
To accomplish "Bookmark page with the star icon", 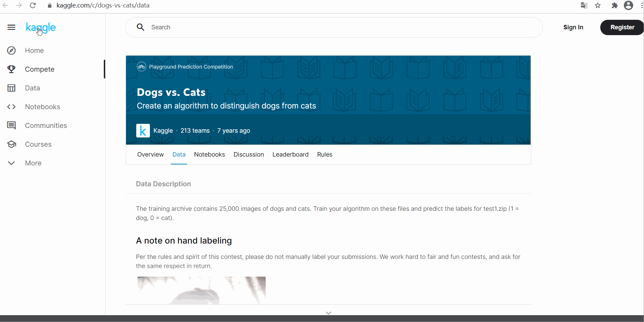I will tap(598, 5).
